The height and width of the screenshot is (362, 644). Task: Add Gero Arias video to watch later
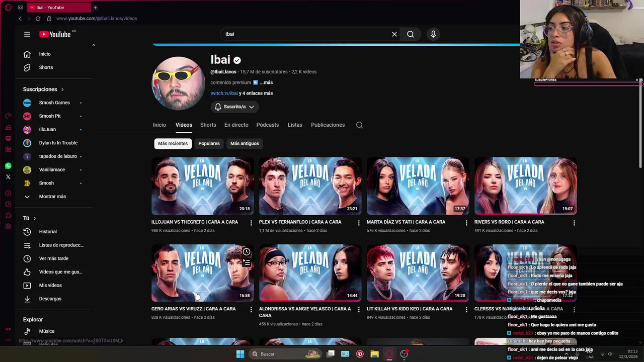pyautogui.click(x=247, y=252)
